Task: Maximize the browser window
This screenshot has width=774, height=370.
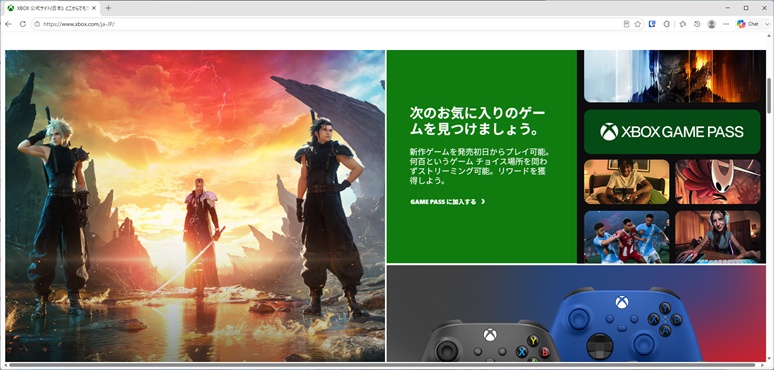Action: (745, 8)
